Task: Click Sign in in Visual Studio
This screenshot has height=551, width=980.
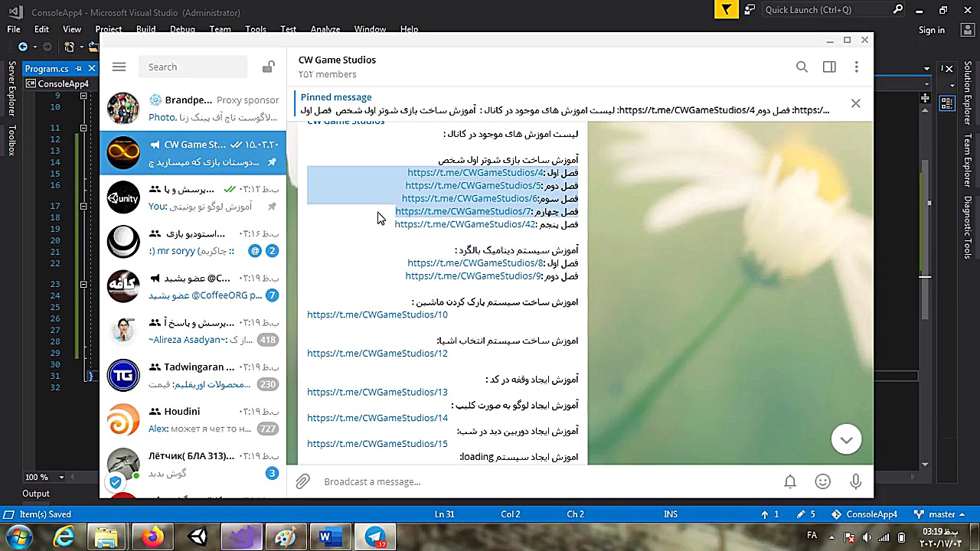Action: click(x=932, y=30)
